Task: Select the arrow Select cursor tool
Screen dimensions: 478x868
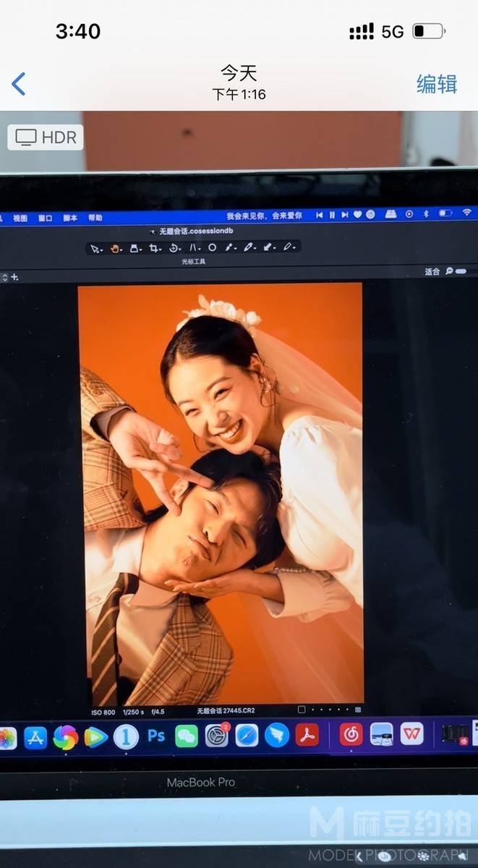Action: pos(95,248)
